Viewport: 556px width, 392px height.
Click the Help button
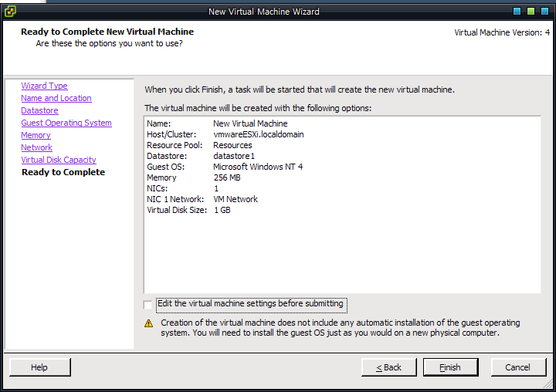click(x=39, y=367)
